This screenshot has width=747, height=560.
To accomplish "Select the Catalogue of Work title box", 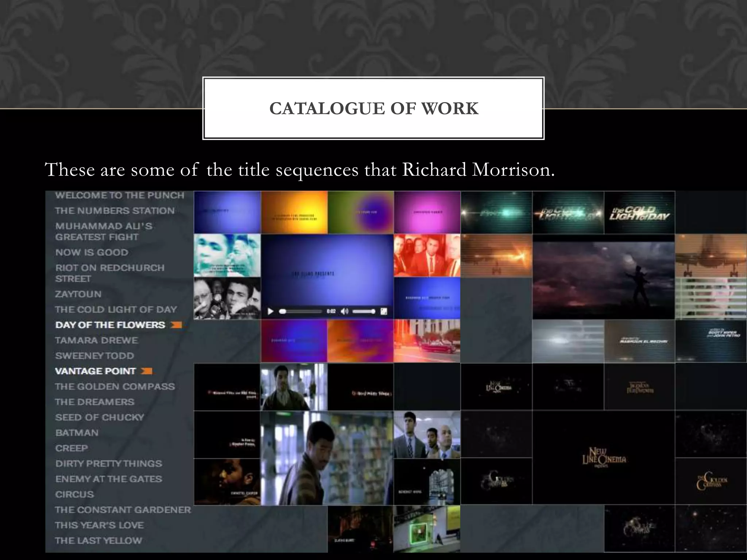I will tap(373, 108).
